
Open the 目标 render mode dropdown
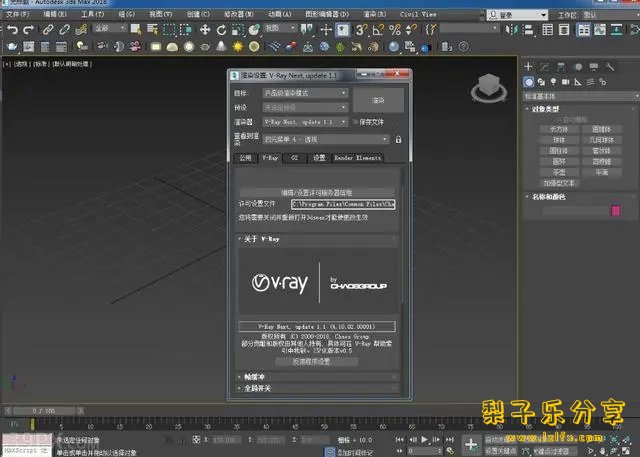click(305, 93)
